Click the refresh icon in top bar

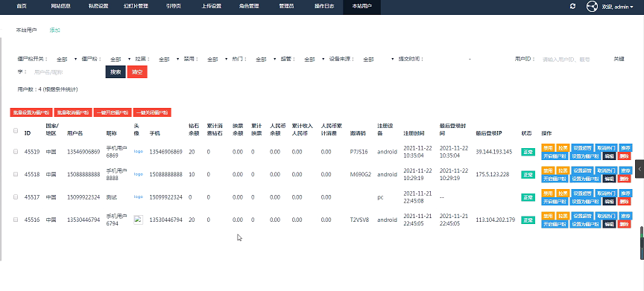[572, 7]
